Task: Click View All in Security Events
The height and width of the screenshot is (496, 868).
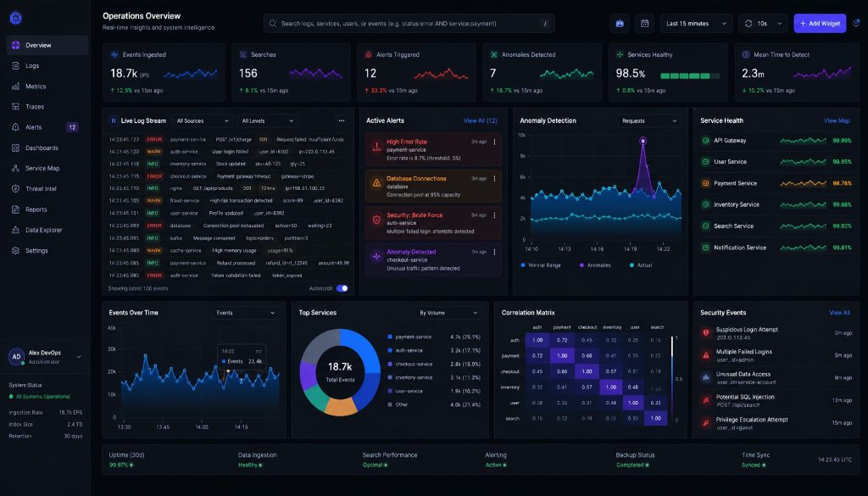Action: pyautogui.click(x=839, y=313)
